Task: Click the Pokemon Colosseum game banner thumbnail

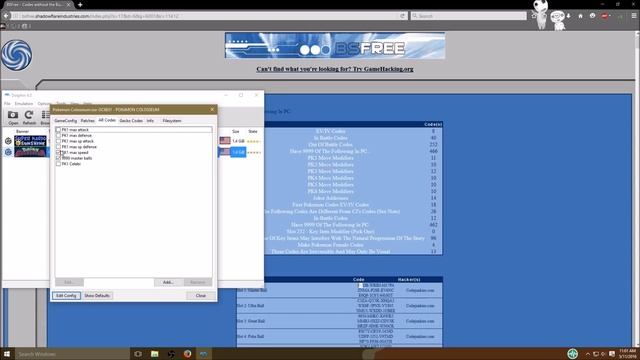Action: click(x=31, y=152)
